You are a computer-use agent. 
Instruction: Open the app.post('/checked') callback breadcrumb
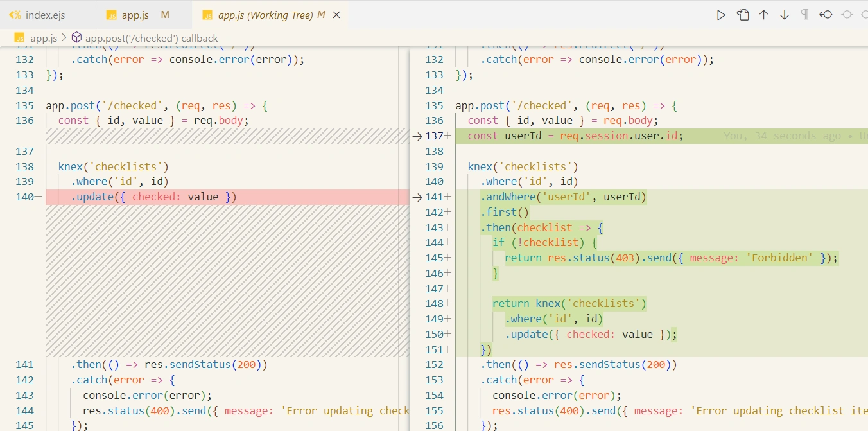(152, 38)
